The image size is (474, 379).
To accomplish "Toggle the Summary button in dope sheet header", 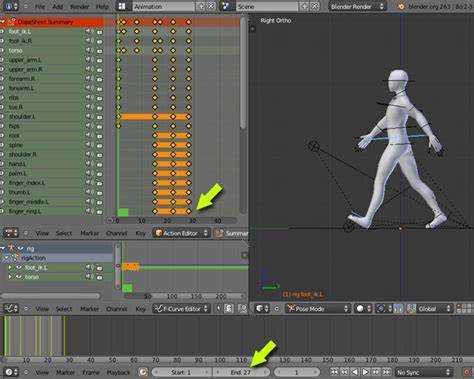I will click(x=231, y=233).
